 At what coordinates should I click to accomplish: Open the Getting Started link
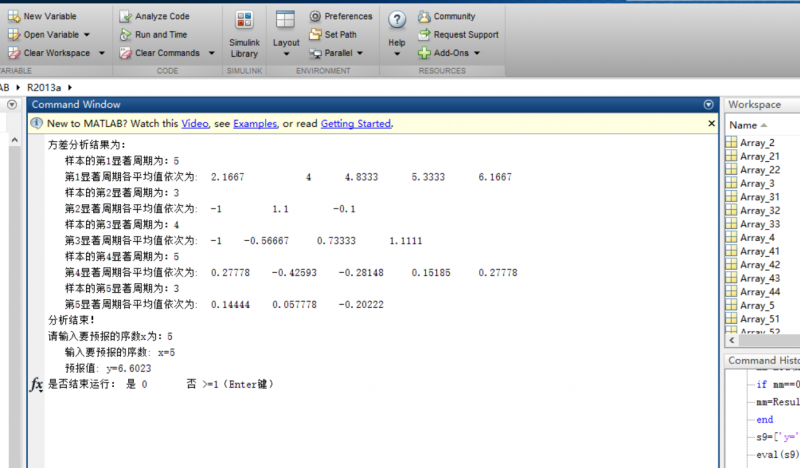(x=356, y=123)
